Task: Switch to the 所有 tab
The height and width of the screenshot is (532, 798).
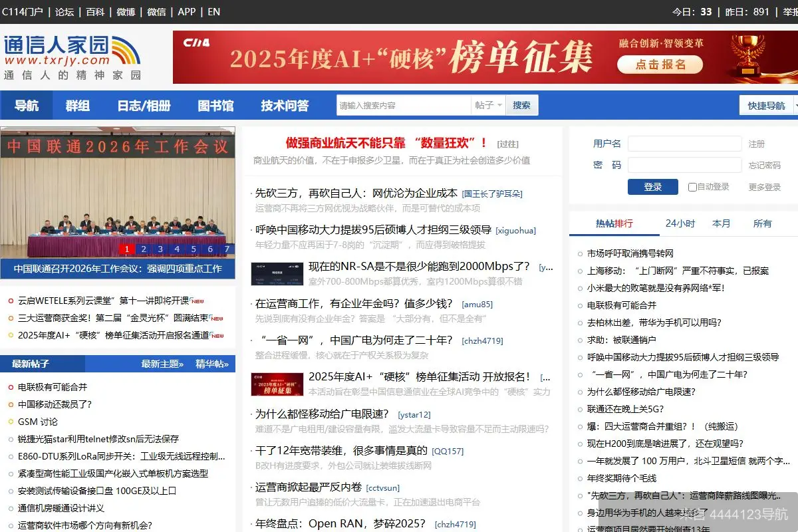Action: pos(763,223)
